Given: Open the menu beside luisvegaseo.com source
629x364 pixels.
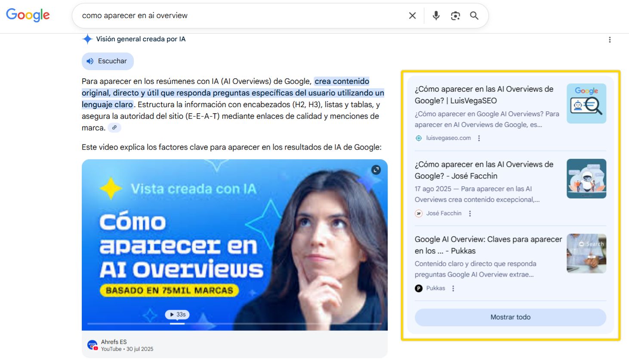Looking at the screenshot, I should (x=479, y=138).
